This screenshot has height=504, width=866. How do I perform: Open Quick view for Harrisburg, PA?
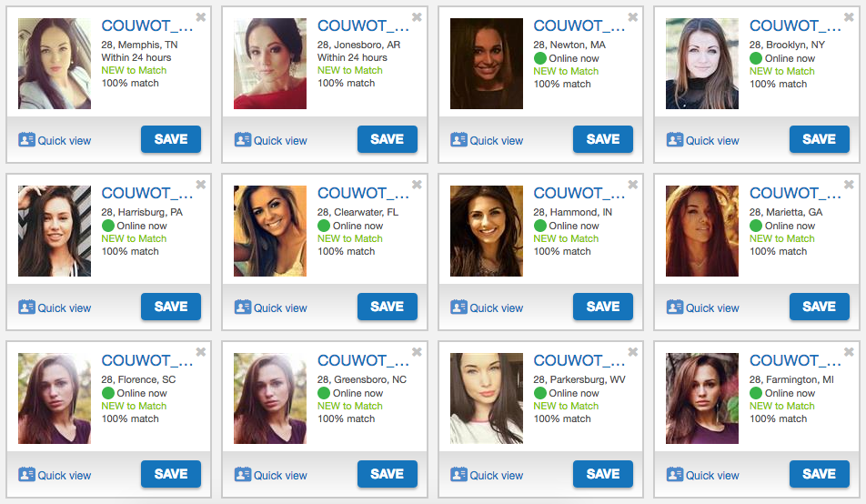coord(55,307)
